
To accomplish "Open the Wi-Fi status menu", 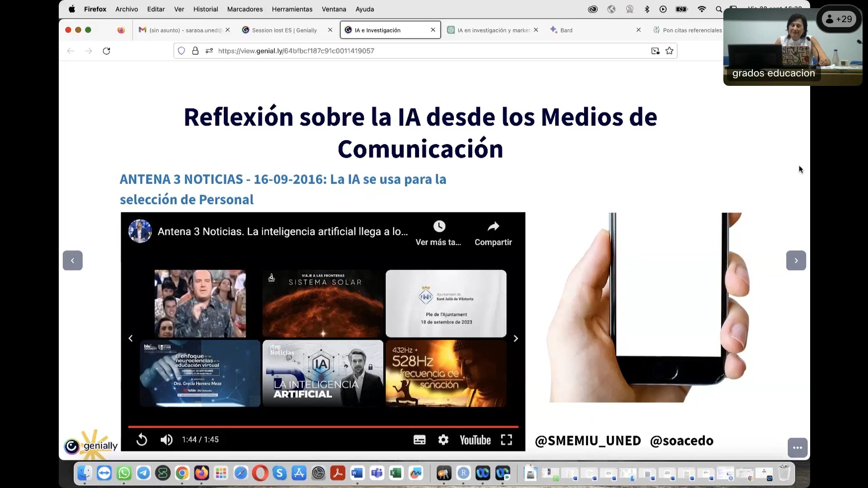I will click(702, 9).
